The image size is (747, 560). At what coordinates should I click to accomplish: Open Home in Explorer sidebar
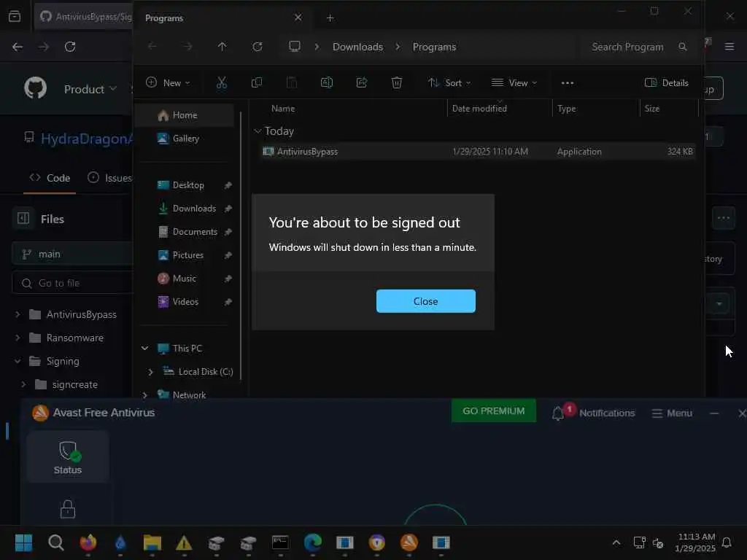click(x=185, y=115)
